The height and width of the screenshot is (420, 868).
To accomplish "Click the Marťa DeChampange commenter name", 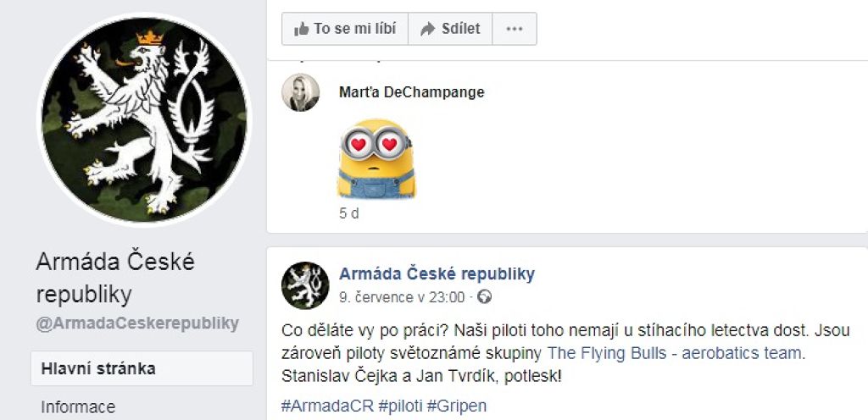I will pos(411,91).
